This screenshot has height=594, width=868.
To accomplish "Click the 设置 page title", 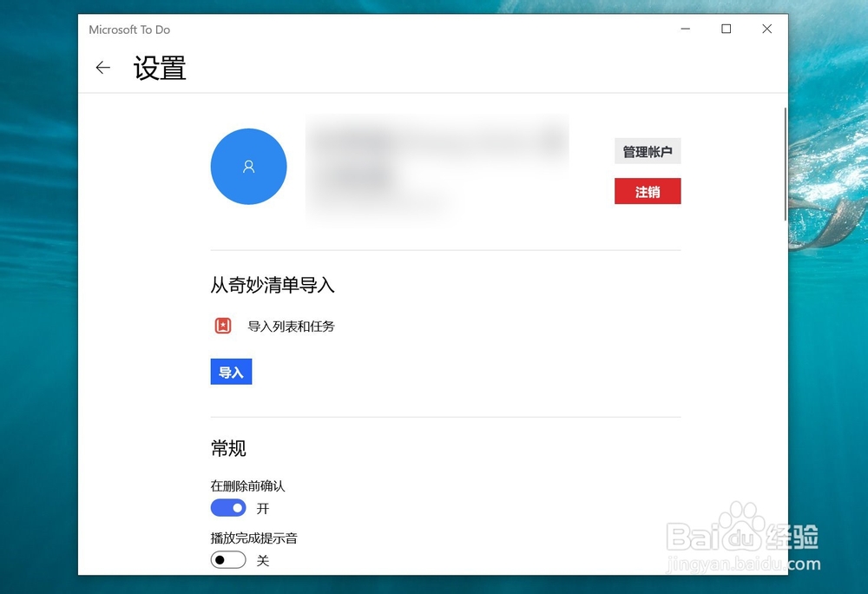I will click(x=160, y=68).
